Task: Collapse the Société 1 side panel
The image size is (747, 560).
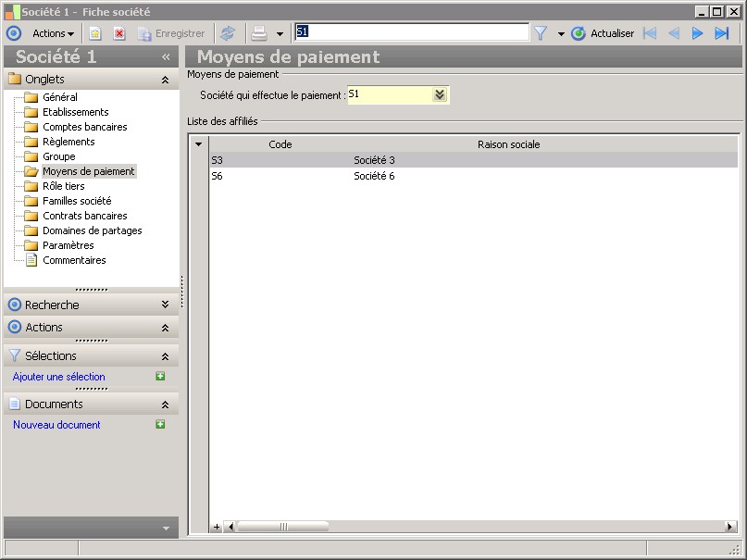Action: (166, 57)
